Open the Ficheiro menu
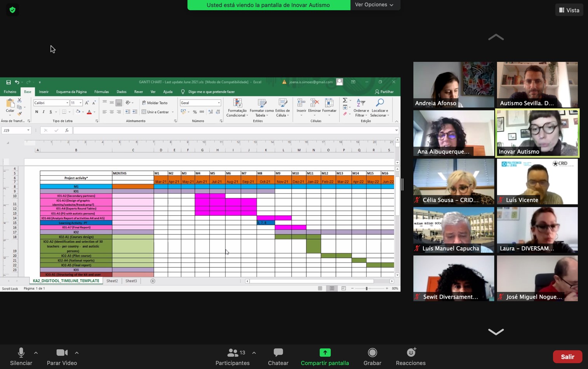The image size is (588, 369). coord(10,92)
